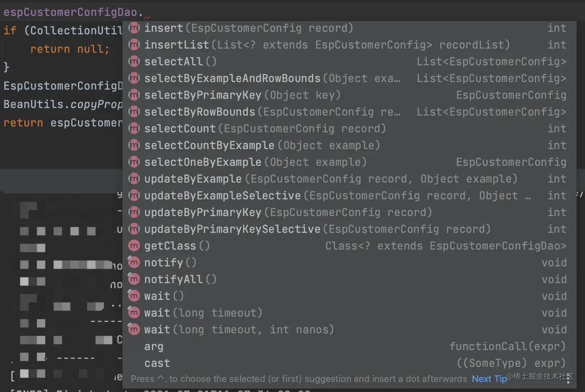The image size is (585, 392).
Task: Pick the notifyAll() completion
Action: pyautogui.click(x=349, y=279)
